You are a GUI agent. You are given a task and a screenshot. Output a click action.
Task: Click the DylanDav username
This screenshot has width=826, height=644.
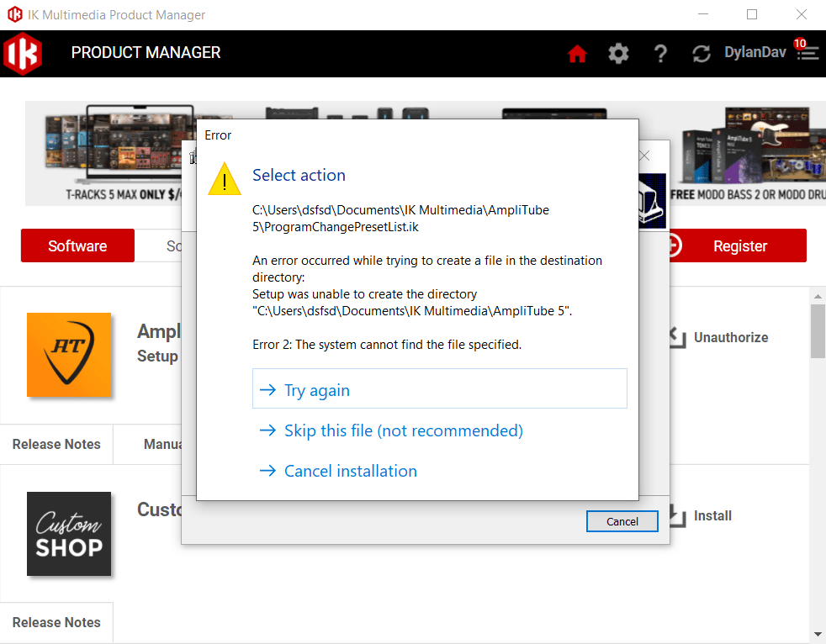click(x=755, y=52)
